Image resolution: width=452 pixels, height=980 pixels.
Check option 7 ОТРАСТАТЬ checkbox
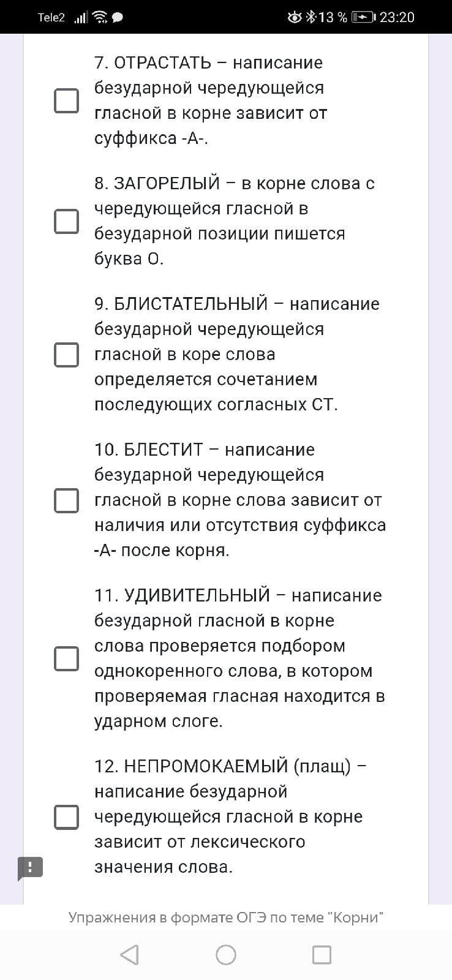pos(67,100)
